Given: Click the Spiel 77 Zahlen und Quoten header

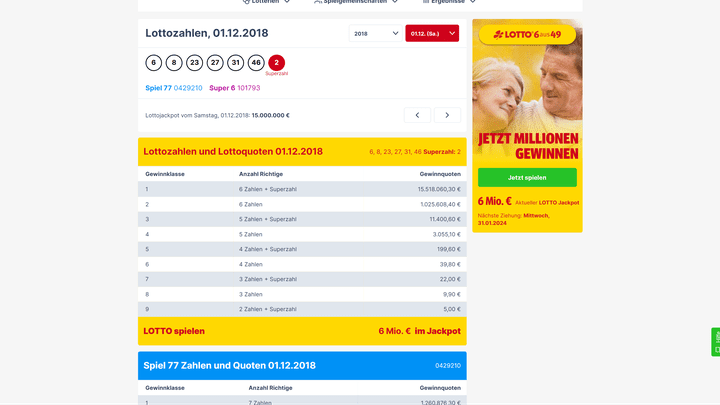Looking at the screenshot, I should [230, 366].
